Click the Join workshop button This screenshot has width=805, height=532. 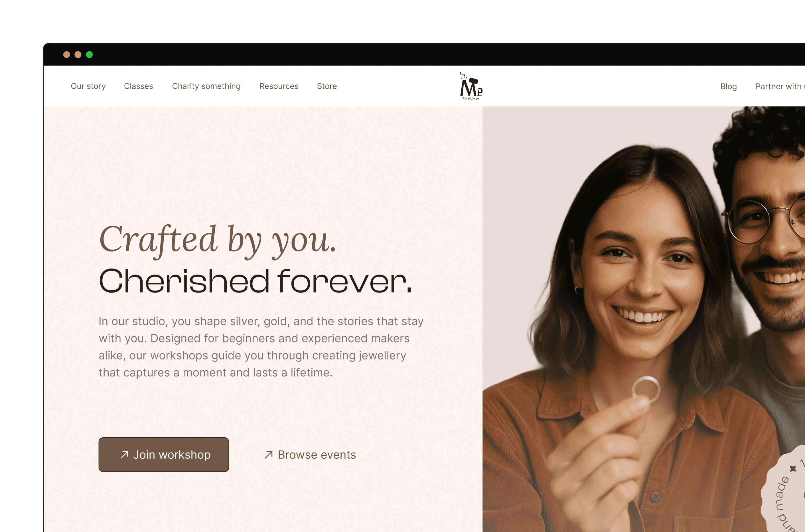[x=164, y=455]
